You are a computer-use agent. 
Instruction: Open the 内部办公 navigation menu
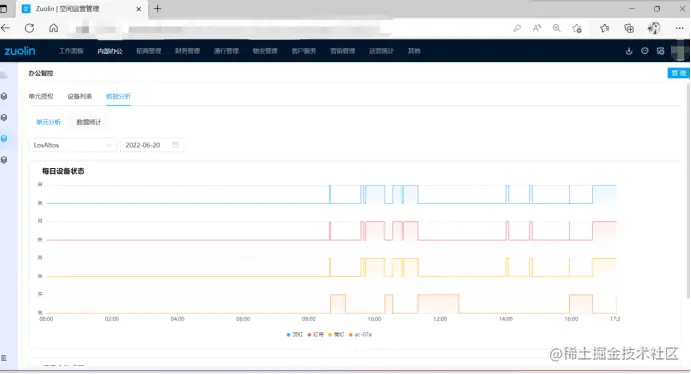tap(110, 51)
